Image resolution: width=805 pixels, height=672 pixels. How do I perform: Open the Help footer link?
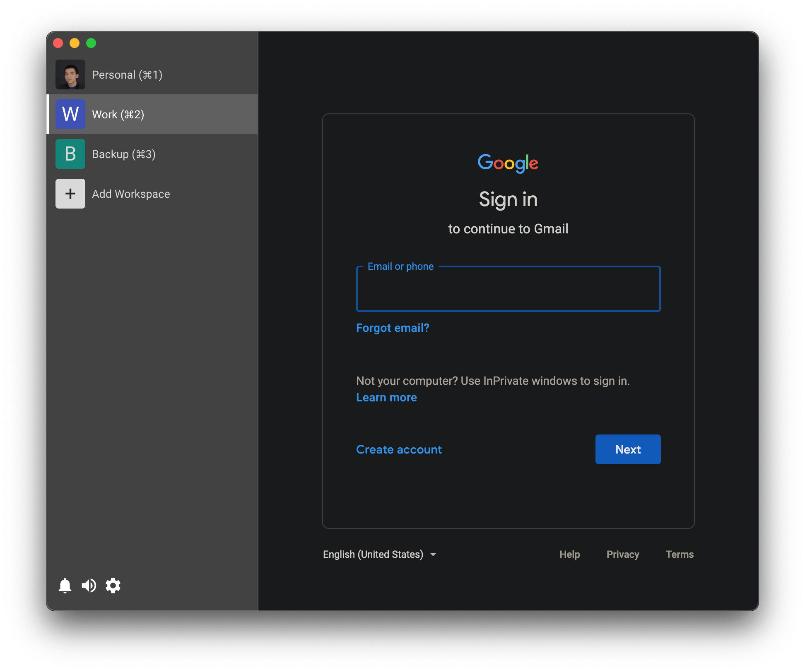click(569, 554)
